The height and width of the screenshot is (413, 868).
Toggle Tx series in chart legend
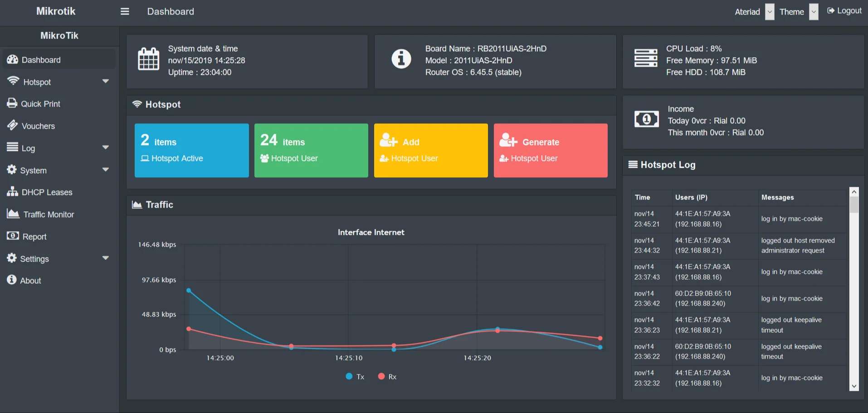coord(355,377)
